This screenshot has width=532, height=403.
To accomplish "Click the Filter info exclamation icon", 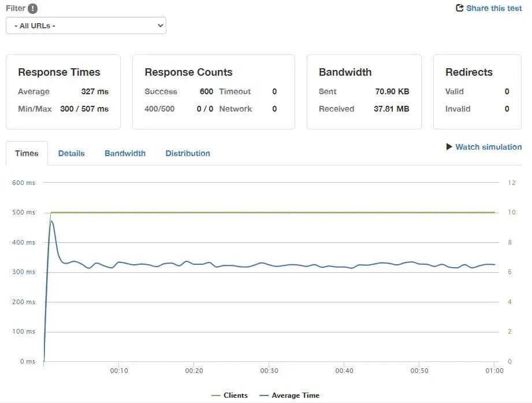I will (x=32, y=8).
